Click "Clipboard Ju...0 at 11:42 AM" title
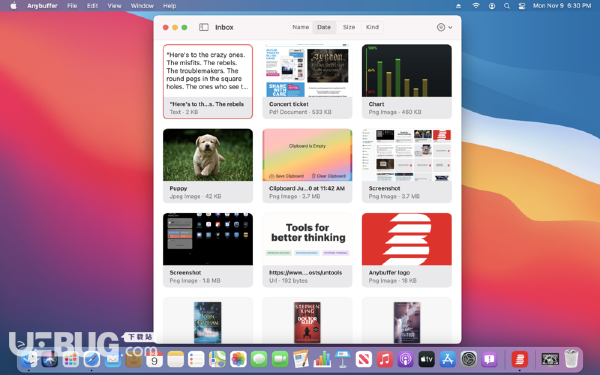 point(307,188)
